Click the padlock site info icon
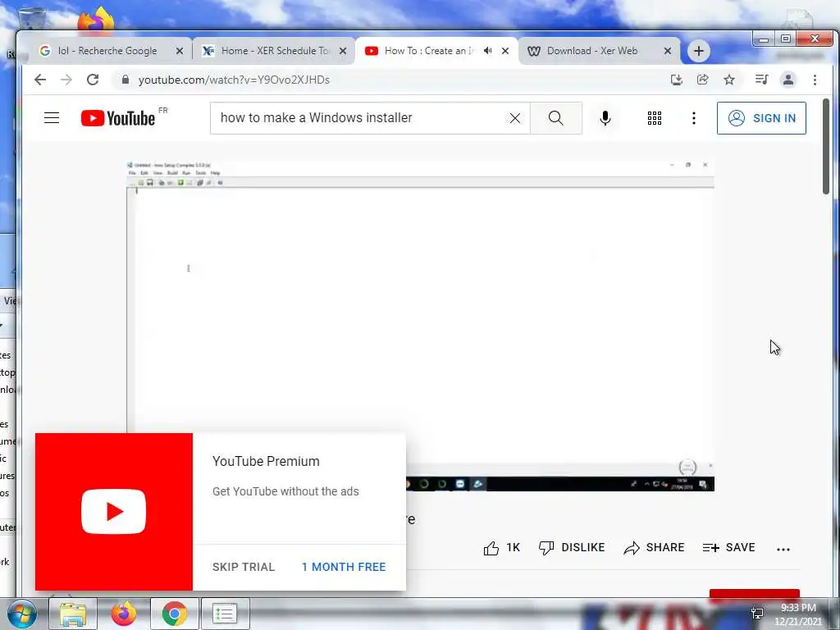840x630 pixels. (x=126, y=80)
